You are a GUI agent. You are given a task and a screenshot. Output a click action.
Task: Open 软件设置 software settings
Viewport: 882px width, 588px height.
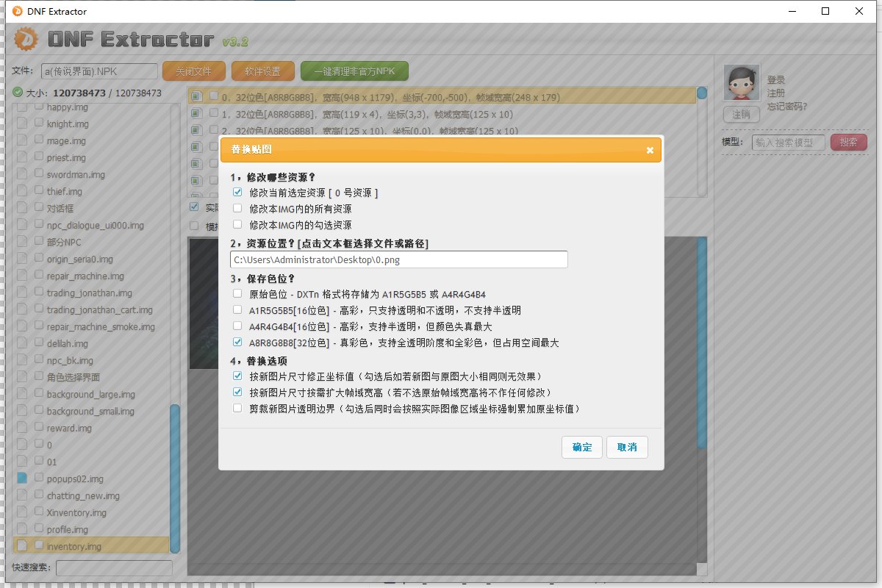pos(262,71)
